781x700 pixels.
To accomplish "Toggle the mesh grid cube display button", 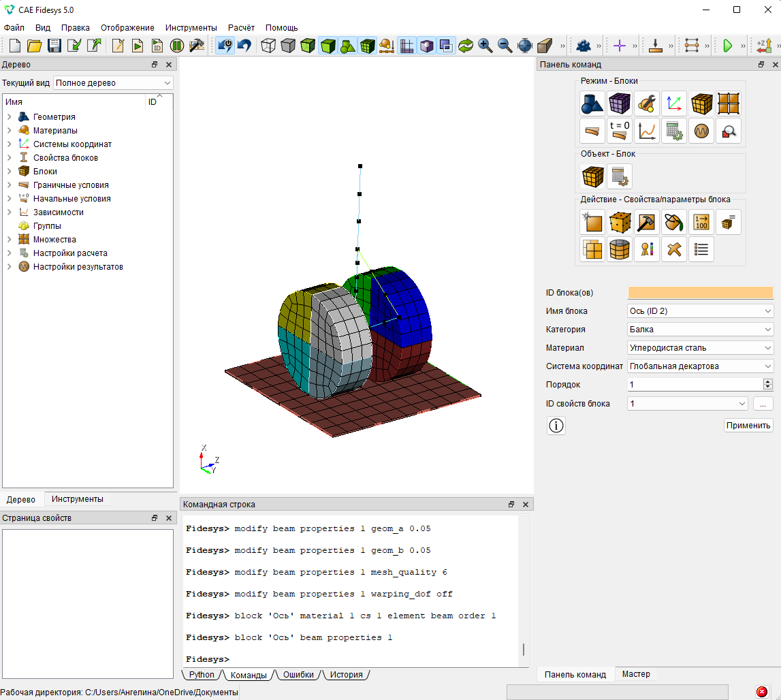I will [x=367, y=46].
